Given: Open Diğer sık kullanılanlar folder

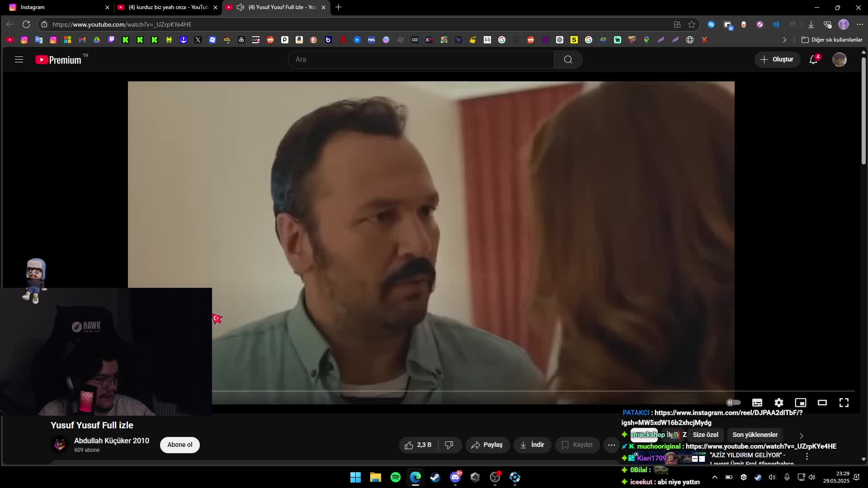Looking at the screenshot, I should click(x=832, y=40).
